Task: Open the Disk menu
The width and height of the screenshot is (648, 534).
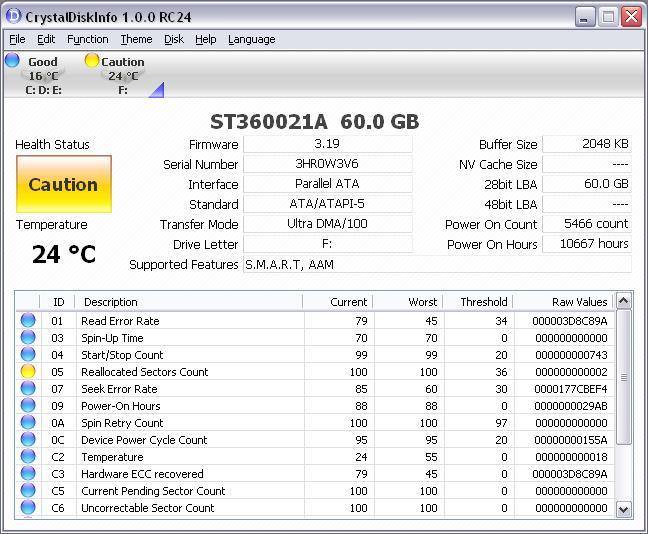Action: [174, 39]
